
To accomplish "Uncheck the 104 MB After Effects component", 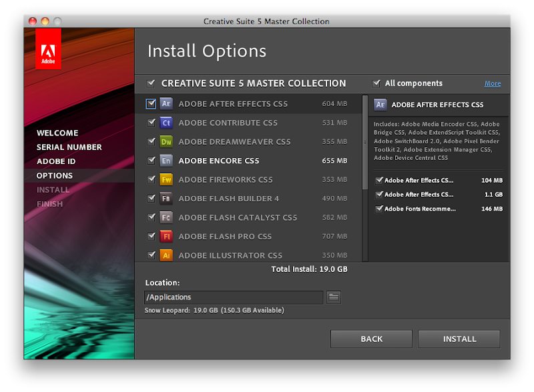I will tap(379, 181).
